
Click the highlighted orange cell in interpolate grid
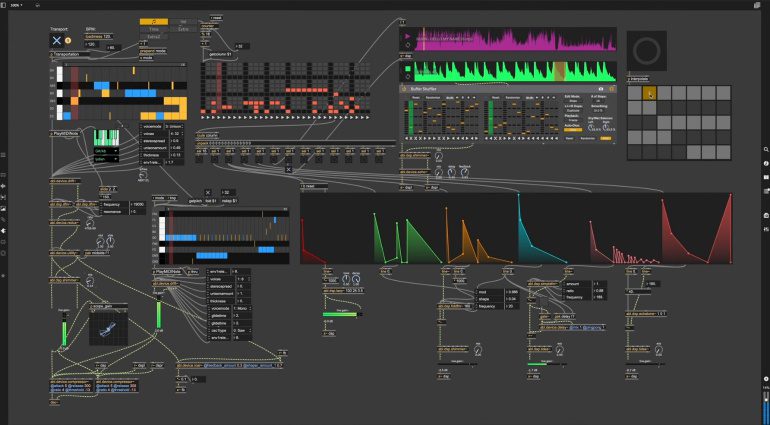[649, 94]
